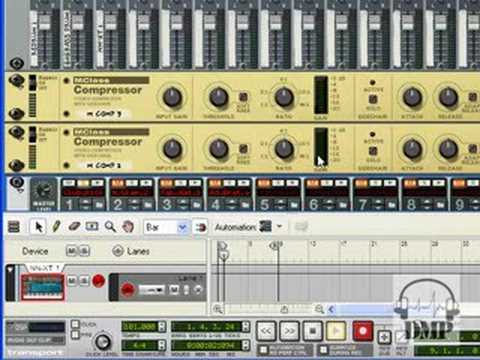Click the Tempo value stepper
Image resolution: width=480 pixels, height=360 pixels.
coord(162,326)
